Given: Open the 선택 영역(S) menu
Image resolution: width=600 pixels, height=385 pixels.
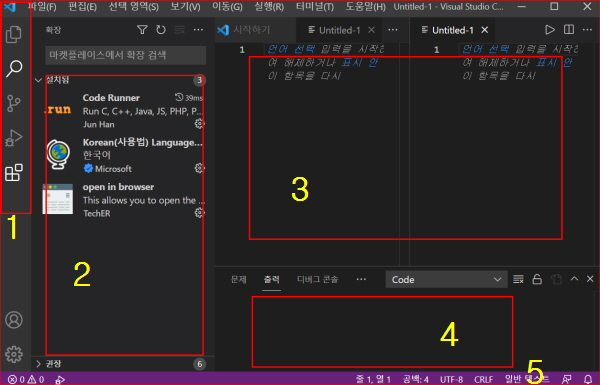Looking at the screenshot, I should click(134, 7).
